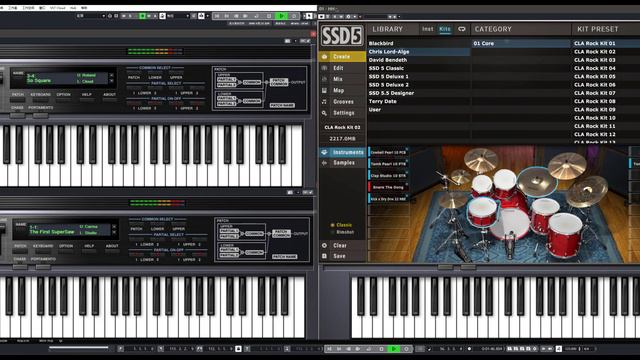The width and height of the screenshot is (640, 360).
Task: Select the red Snare instrument slot
Action: coord(388,187)
